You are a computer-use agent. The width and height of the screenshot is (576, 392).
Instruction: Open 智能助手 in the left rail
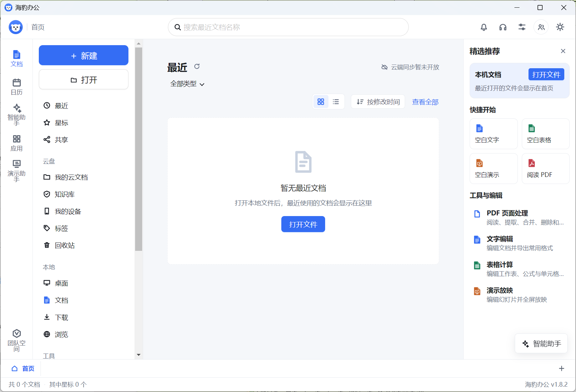pyautogui.click(x=16, y=115)
